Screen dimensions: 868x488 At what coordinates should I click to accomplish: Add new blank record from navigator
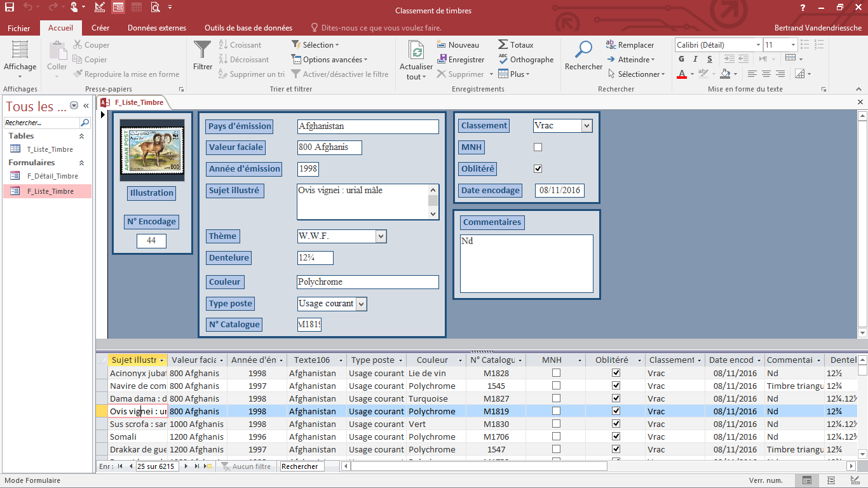pyautogui.click(x=207, y=466)
